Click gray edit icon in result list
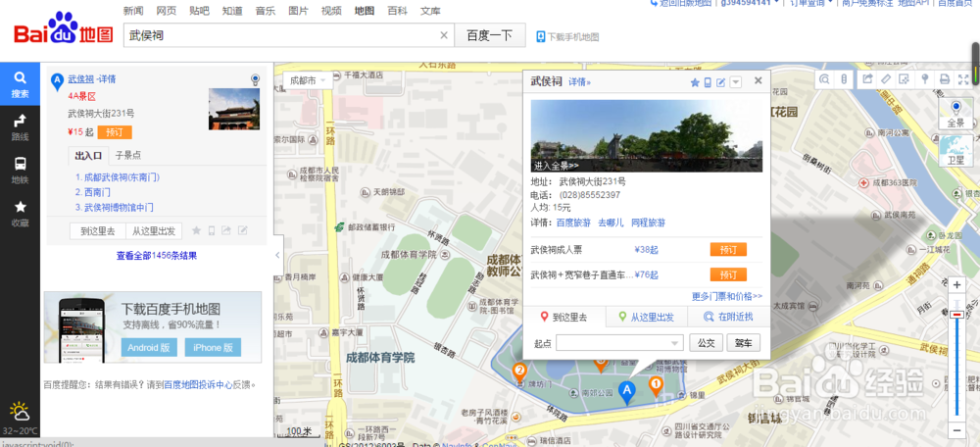The height and width of the screenshot is (447, 980). [x=242, y=230]
